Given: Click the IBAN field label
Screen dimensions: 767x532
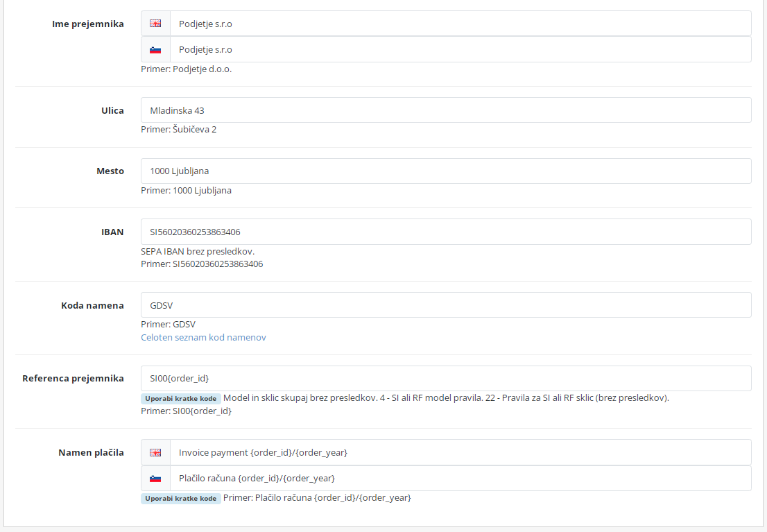Looking at the screenshot, I should tap(112, 232).
